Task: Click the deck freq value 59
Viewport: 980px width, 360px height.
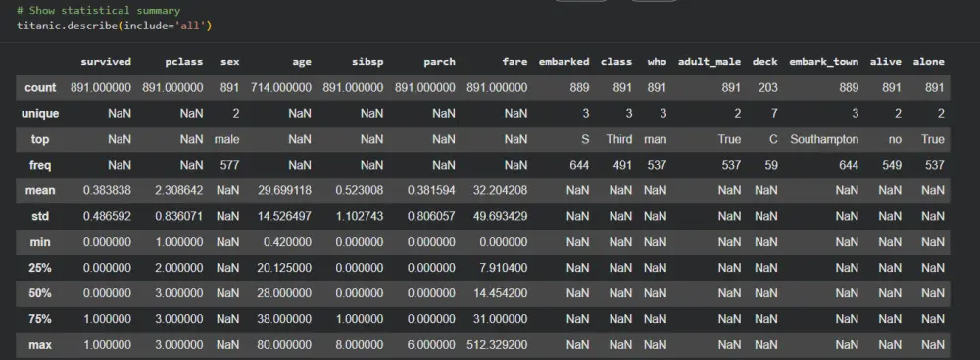Action: click(x=771, y=166)
